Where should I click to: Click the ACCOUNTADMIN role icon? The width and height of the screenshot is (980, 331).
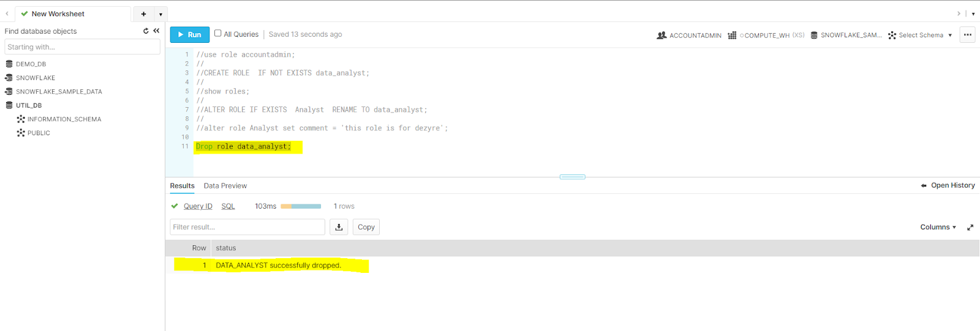point(661,35)
